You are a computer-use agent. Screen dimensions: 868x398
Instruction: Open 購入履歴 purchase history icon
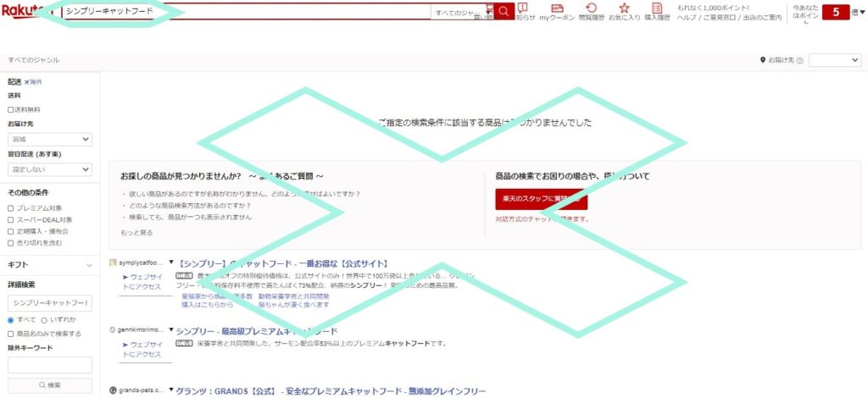click(657, 11)
